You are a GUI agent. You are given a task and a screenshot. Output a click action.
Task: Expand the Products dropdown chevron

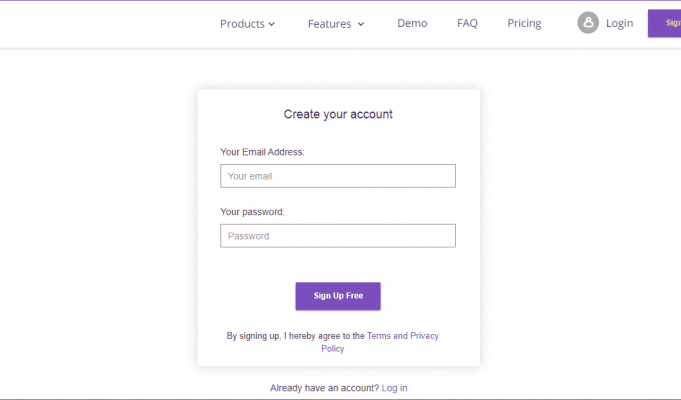[x=271, y=24]
